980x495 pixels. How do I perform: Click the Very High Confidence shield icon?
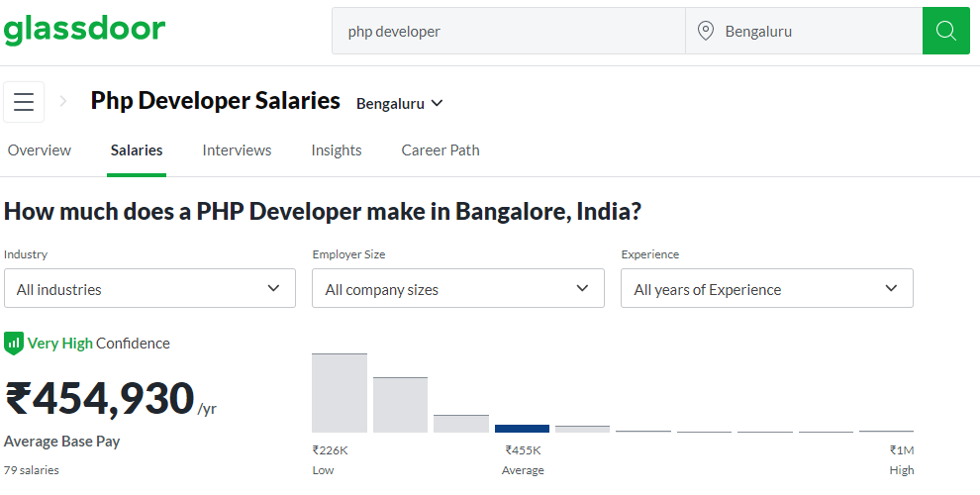pyautogui.click(x=14, y=344)
